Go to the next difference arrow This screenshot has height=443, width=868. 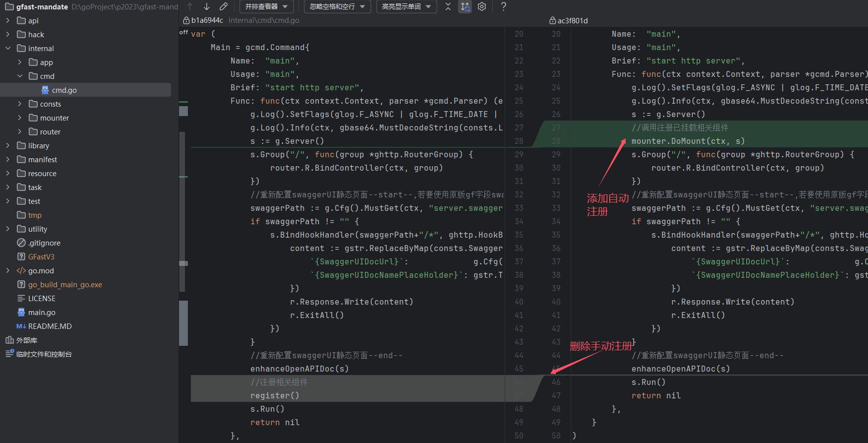pos(207,6)
